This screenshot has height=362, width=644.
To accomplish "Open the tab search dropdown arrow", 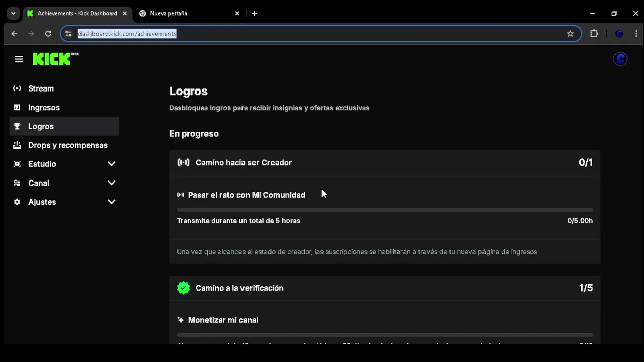I will point(13,13).
